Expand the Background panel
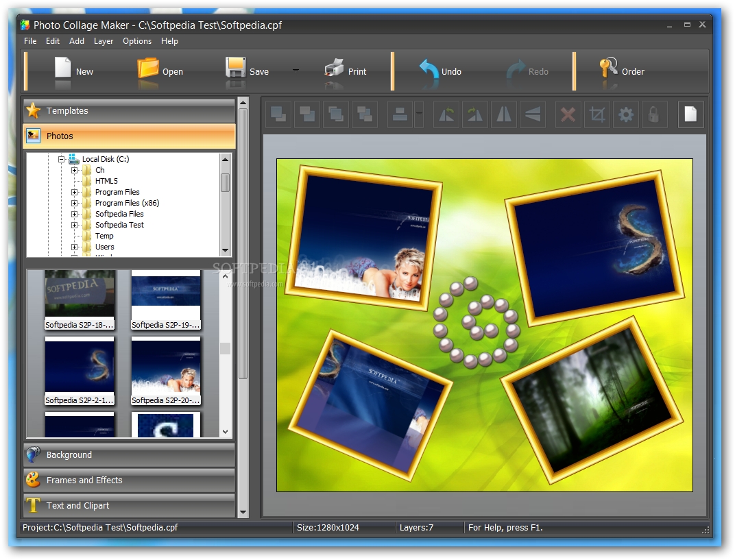735x560 pixels. 129,454
